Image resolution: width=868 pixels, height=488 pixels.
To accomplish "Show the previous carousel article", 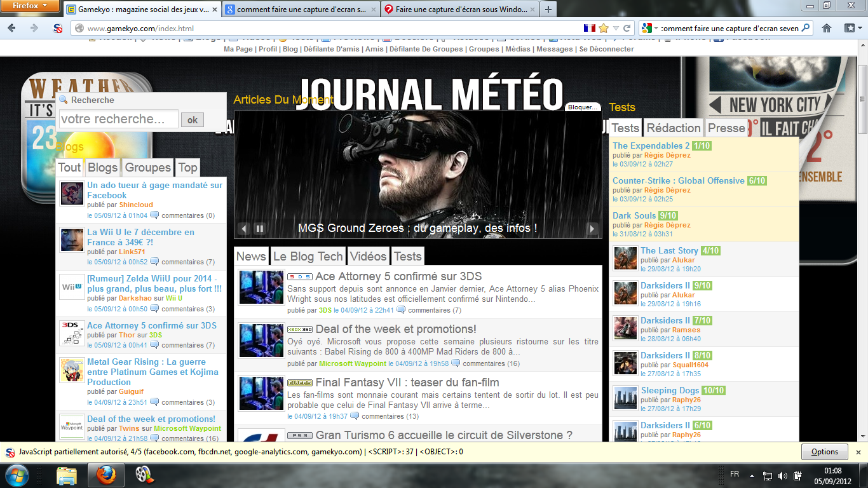I will tap(244, 229).
